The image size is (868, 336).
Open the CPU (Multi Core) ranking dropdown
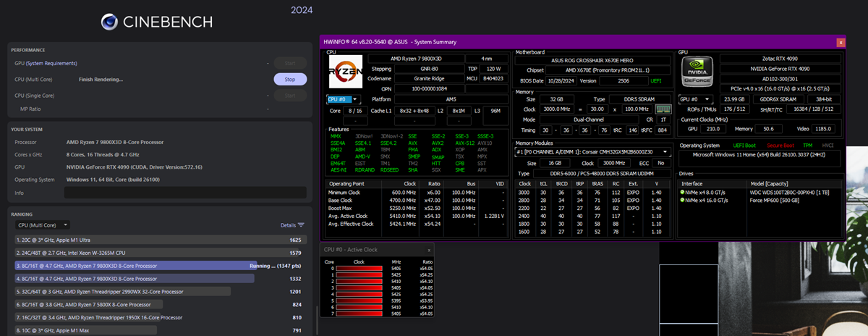click(42, 225)
